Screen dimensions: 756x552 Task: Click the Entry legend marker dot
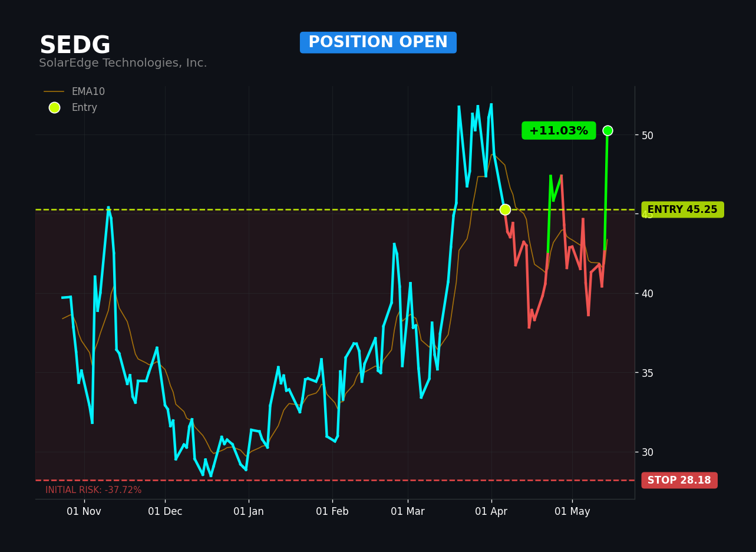(x=54, y=108)
